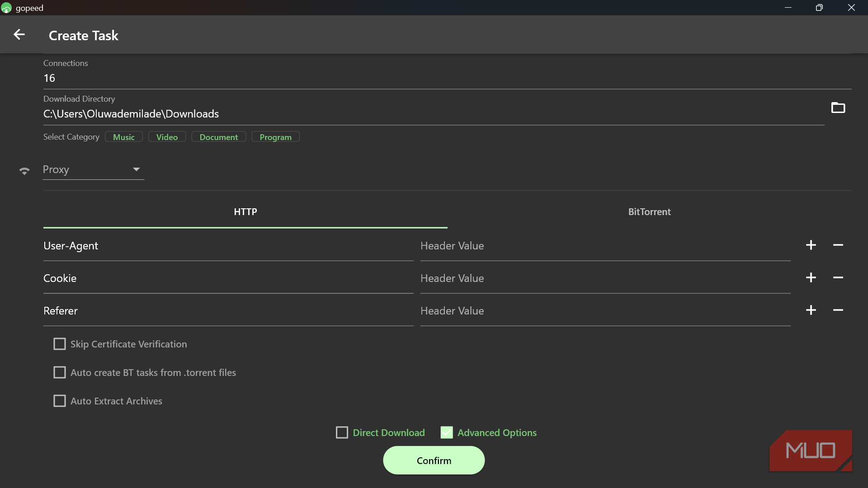Check Auto create BT tasks option
Image resolution: width=868 pixels, height=488 pixels.
(x=60, y=372)
